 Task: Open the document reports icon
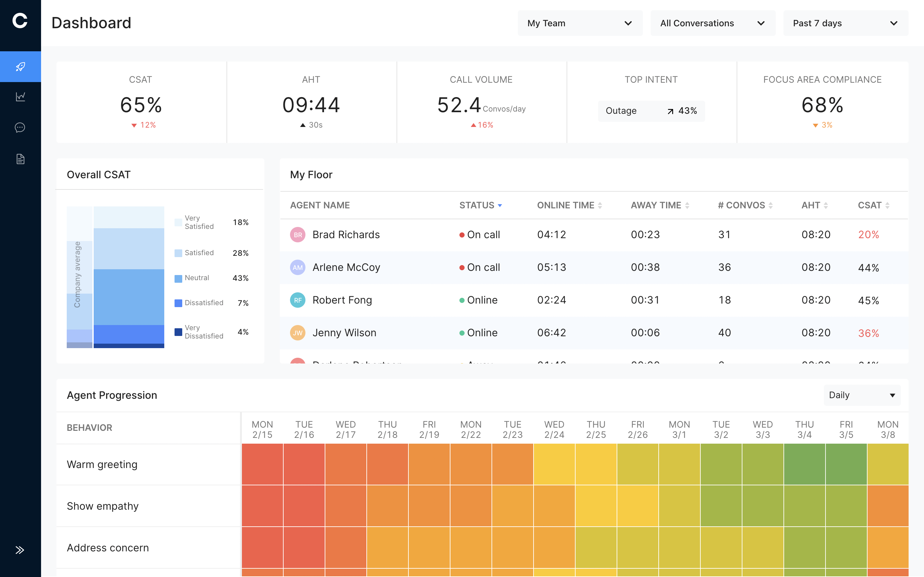coord(20,159)
